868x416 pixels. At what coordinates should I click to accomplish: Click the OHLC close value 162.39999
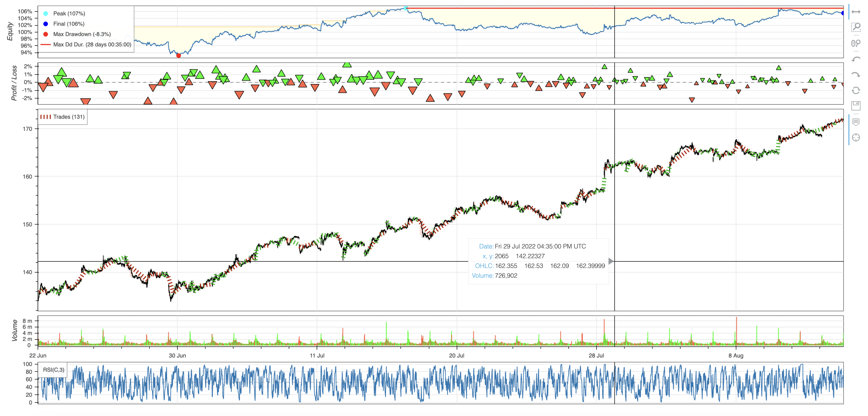coord(590,266)
